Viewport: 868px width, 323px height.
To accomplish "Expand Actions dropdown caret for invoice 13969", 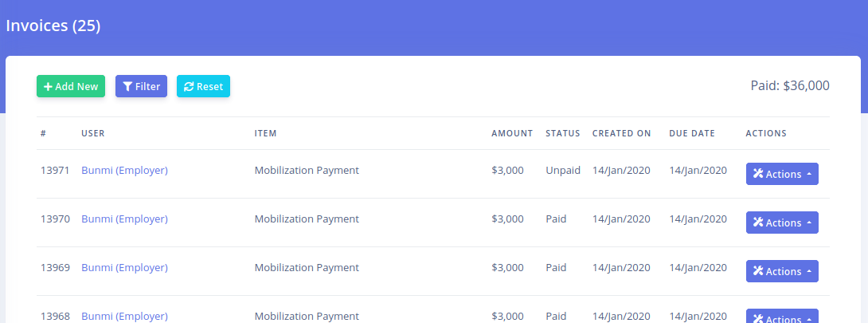I will click(x=809, y=271).
